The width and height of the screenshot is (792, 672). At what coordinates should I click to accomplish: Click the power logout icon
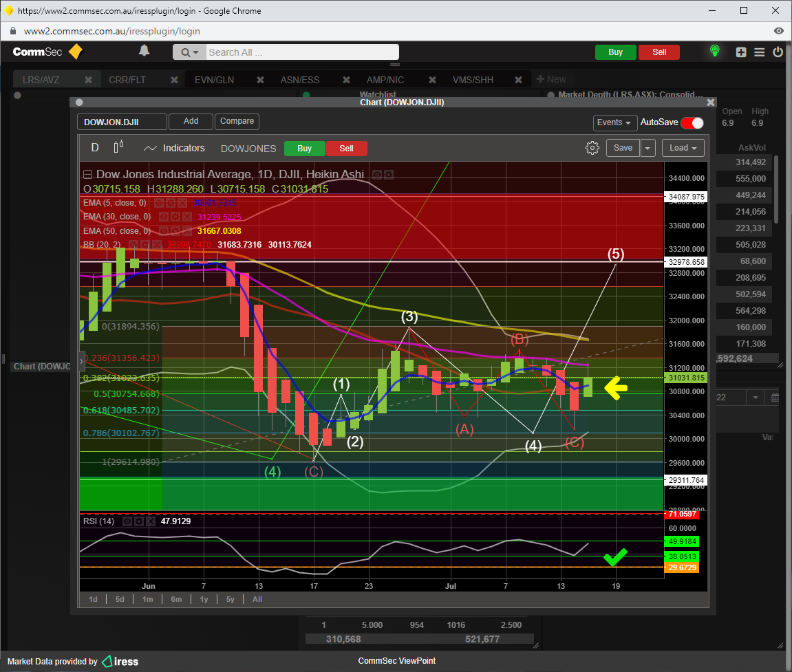778,52
